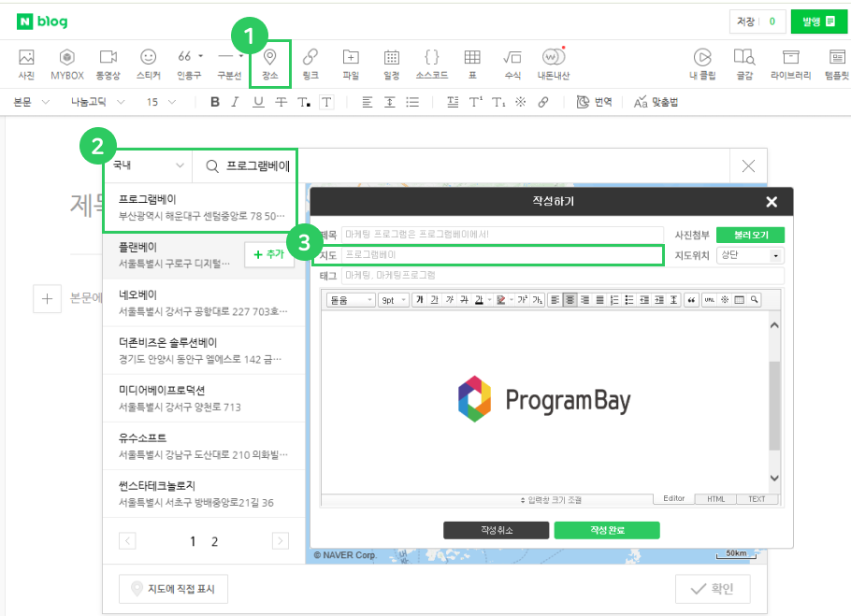Toggle underline formatting in format bar
Image resolution: width=851 pixels, height=616 pixels.
coord(259,102)
